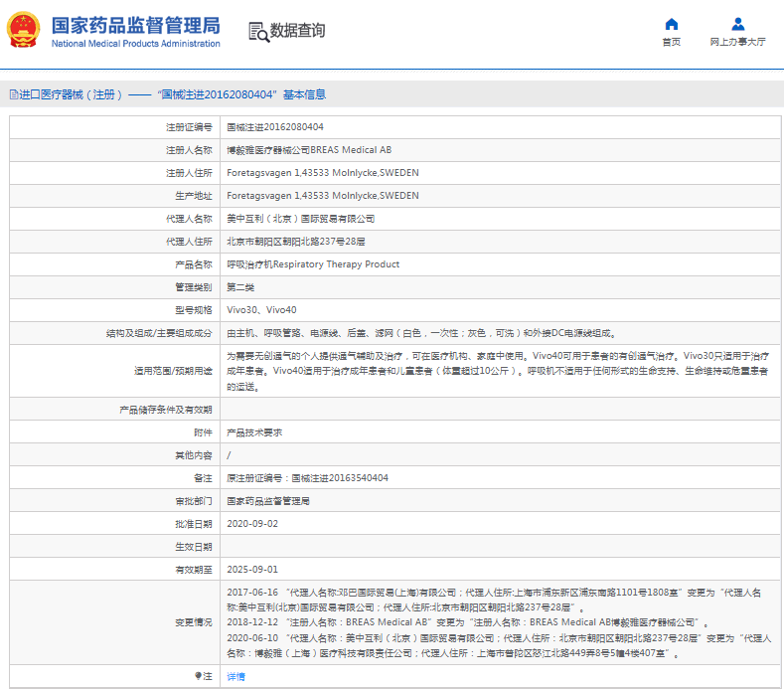Click 北京市朝阳区朝阳北路237号28层 in 代理人住所 row

click(x=296, y=242)
